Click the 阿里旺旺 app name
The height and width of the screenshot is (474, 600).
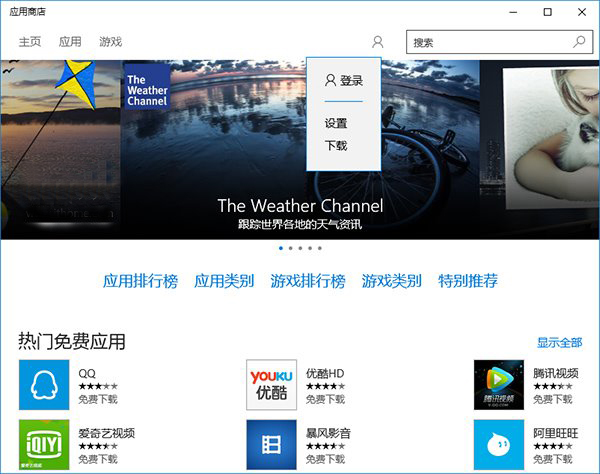[556, 433]
